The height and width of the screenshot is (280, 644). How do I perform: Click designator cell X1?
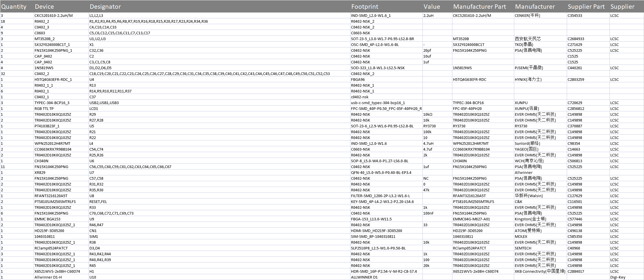pos(91,44)
